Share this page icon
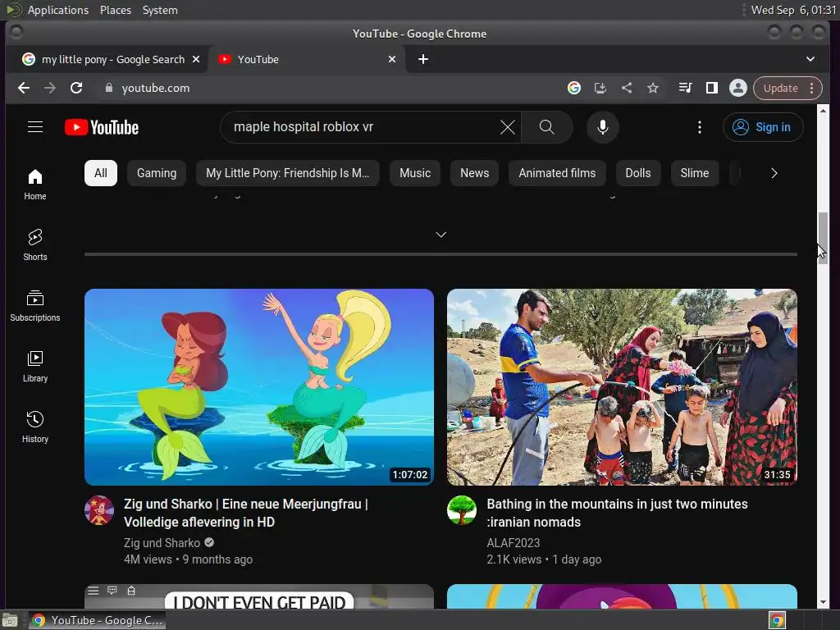 click(x=626, y=88)
